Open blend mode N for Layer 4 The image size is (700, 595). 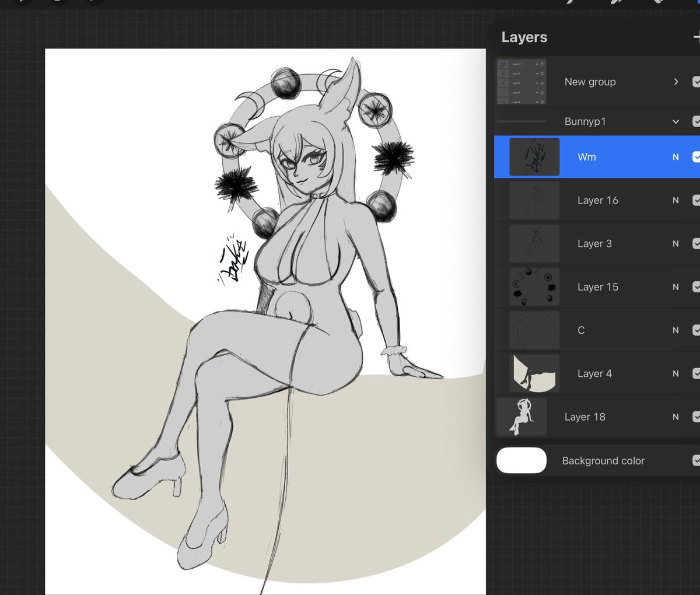tap(675, 373)
